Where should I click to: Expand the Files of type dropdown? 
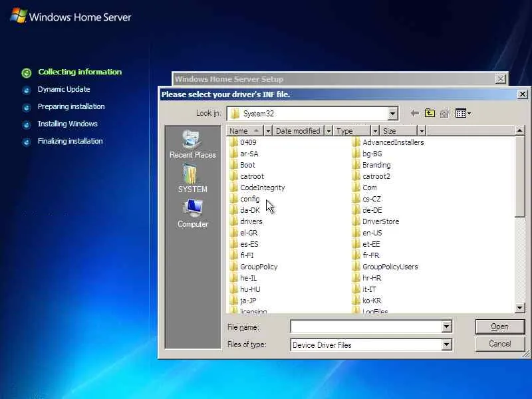pyautogui.click(x=446, y=345)
